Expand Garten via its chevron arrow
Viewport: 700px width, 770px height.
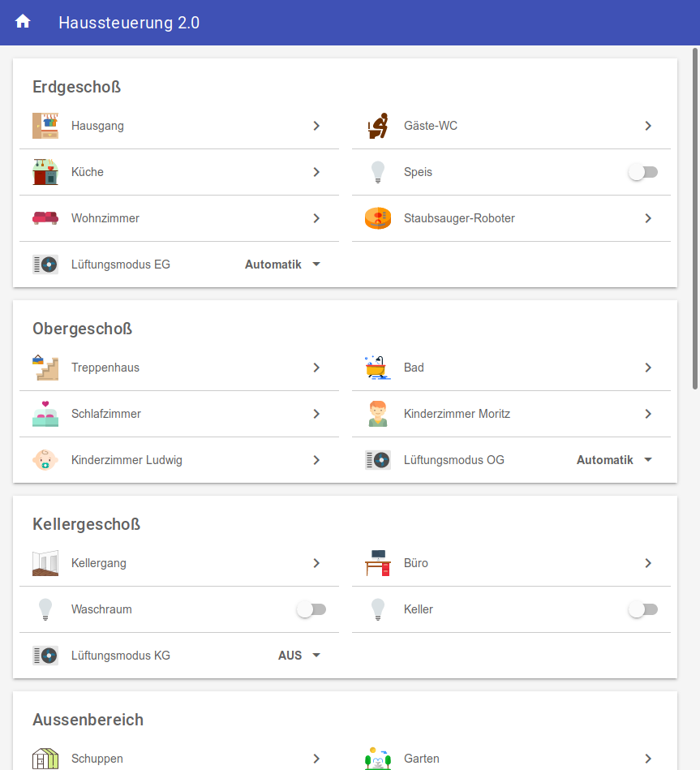(x=648, y=758)
